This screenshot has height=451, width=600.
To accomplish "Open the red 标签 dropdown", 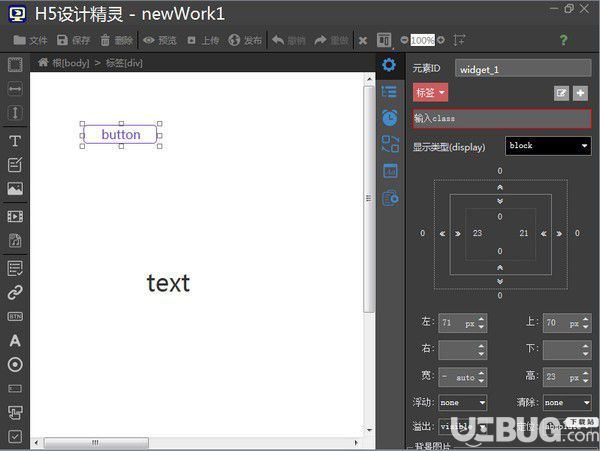I will pyautogui.click(x=430, y=92).
